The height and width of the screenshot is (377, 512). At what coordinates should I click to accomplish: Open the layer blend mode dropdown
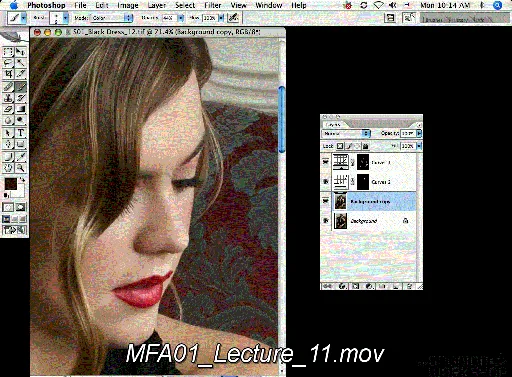pos(346,133)
